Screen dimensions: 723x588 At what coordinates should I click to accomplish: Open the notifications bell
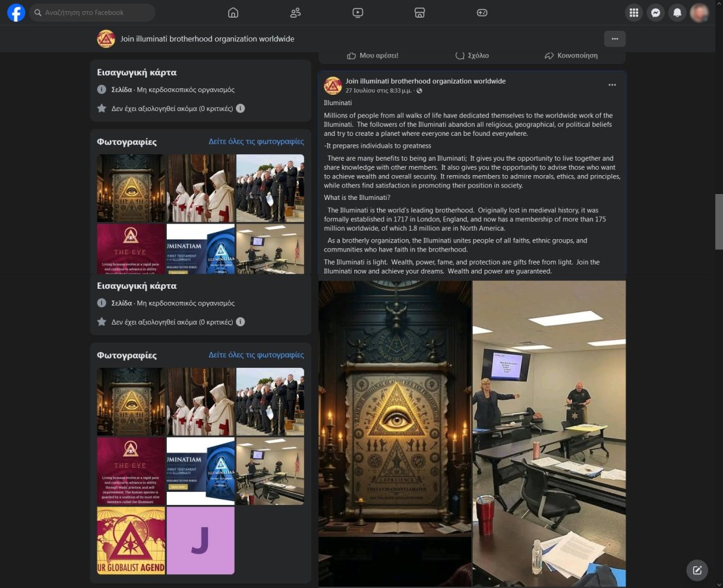click(x=677, y=12)
